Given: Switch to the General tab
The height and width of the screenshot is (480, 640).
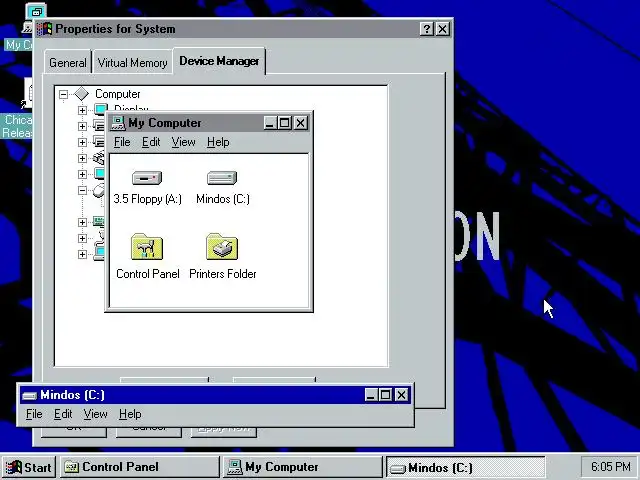Looking at the screenshot, I should [68, 63].
